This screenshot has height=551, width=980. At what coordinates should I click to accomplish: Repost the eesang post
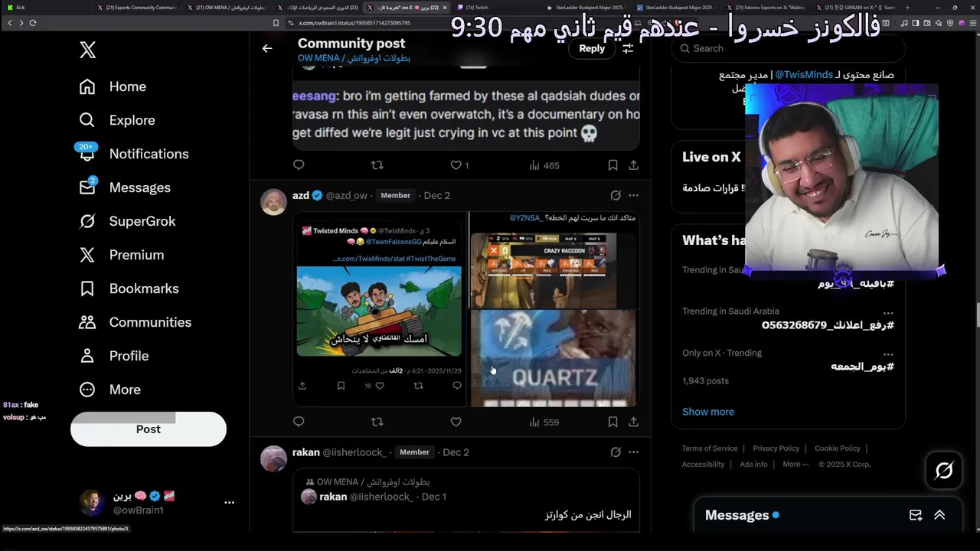click(377, 165)
